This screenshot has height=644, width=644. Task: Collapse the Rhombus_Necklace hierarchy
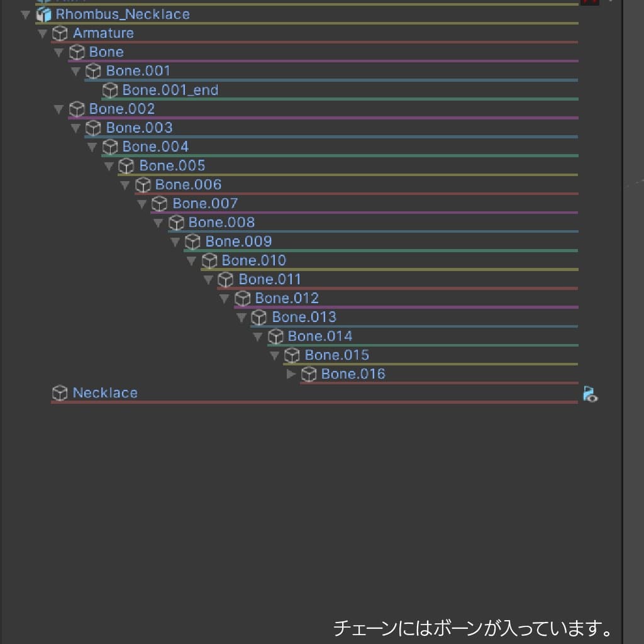pyautogui.click(x=25, y=14)
